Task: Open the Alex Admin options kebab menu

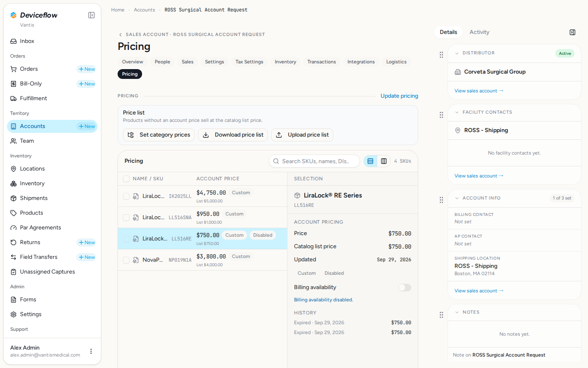Action: pyautogui.click(x=91, y=351)
